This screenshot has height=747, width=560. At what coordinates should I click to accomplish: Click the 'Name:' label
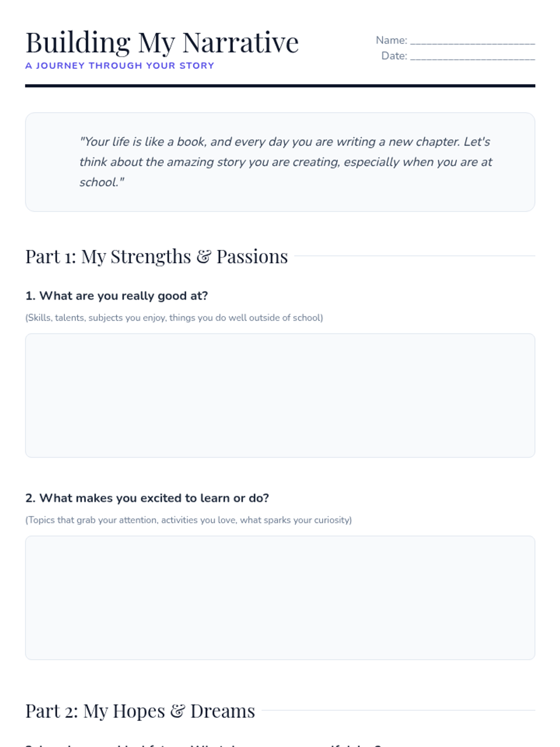point(391,41)
